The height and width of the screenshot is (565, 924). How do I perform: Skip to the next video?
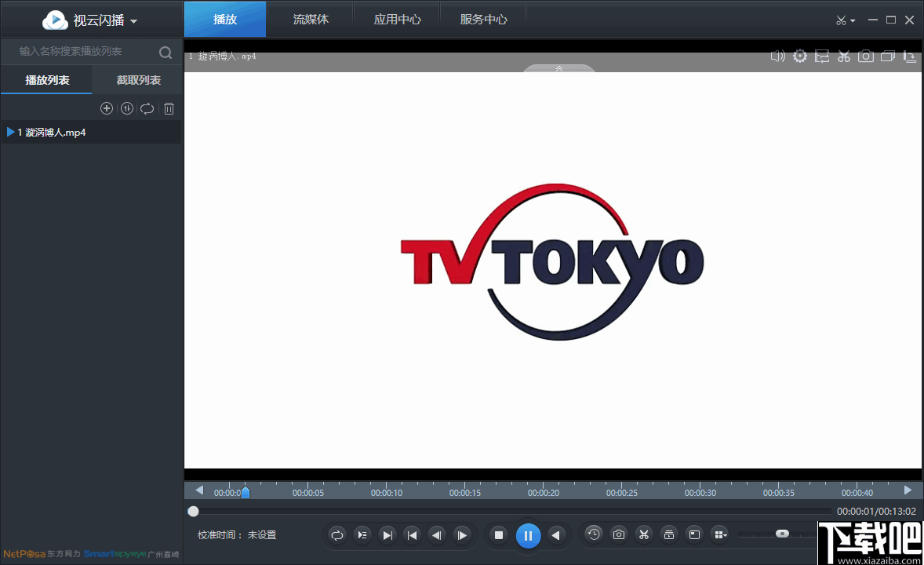387,535
